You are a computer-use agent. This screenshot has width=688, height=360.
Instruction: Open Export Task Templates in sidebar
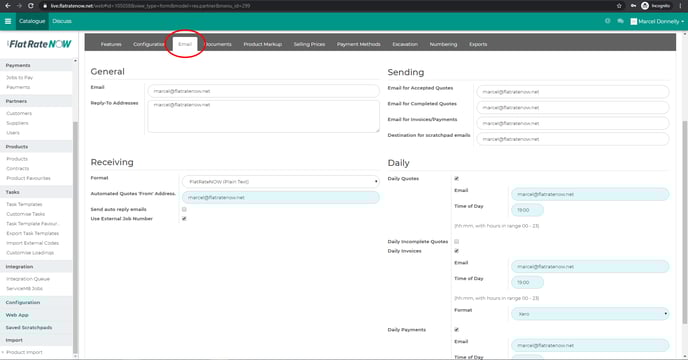[x=32, y=234]
